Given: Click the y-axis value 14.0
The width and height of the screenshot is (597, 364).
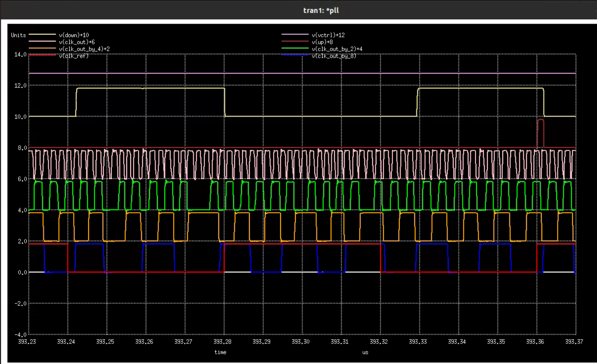Looking at the screenshot, I should pyautogui.click(x=20, y=55).
